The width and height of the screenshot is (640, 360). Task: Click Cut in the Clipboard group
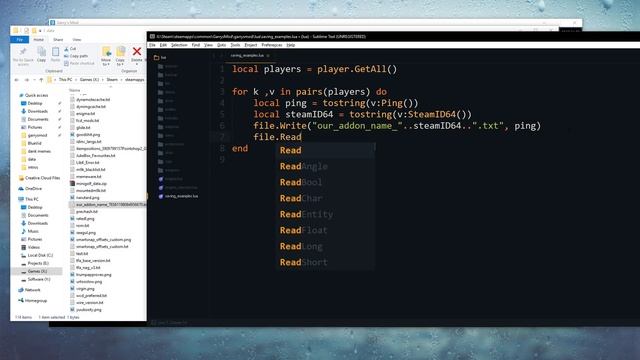tap(70, 49)
